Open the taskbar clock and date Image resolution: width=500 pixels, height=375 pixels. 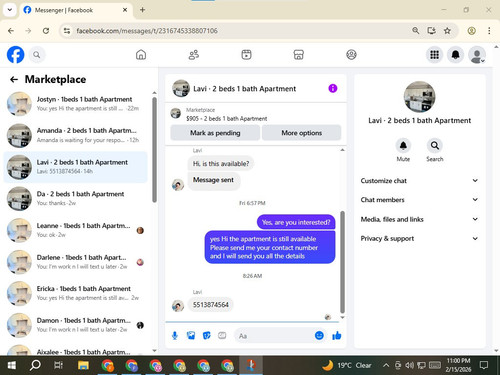coord(459,365)
